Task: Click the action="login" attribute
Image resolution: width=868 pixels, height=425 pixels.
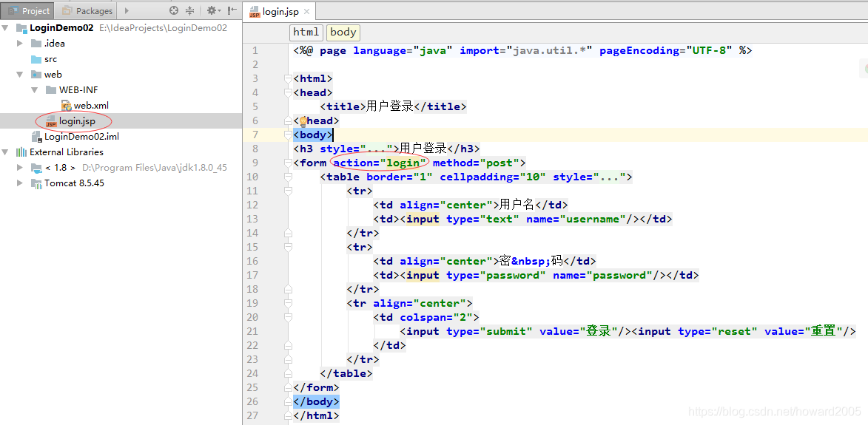Action: pyautogui.click(x=380, y=163)
